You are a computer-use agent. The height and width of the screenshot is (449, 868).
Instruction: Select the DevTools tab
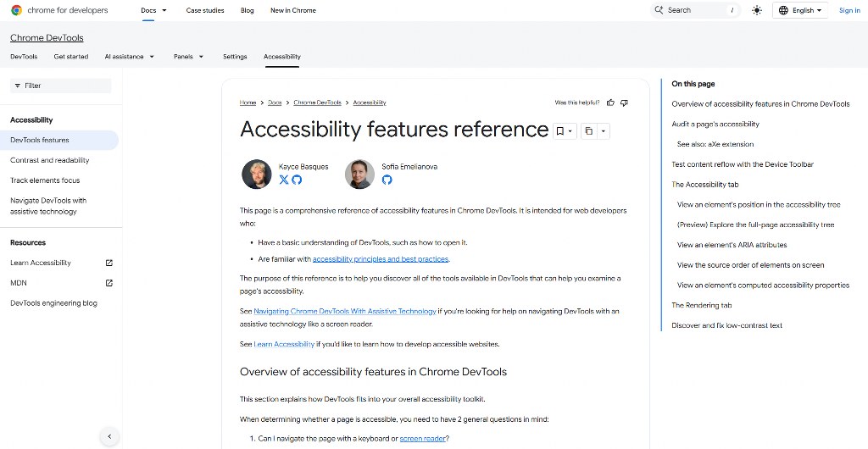tap(24, 57)
